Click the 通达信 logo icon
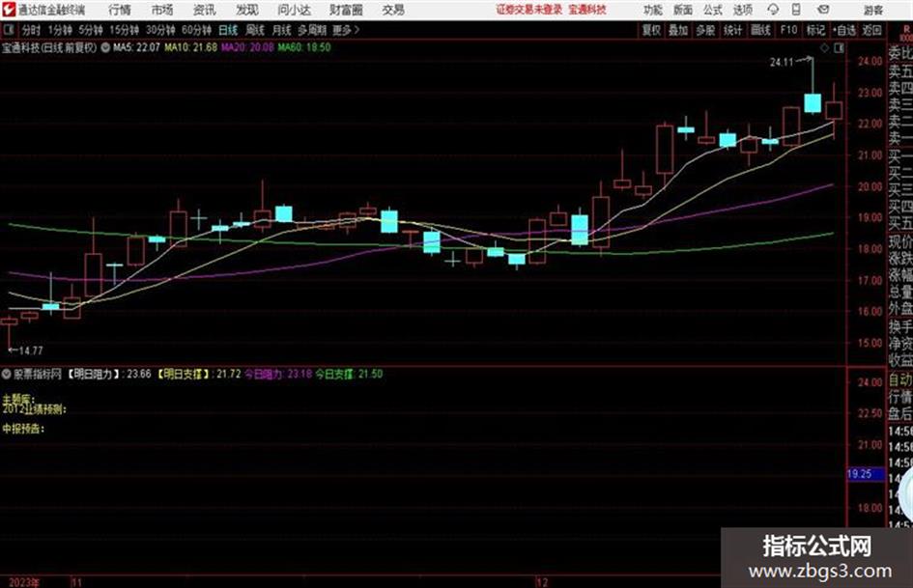Image resolution: width=913 pixels, height=588 pixels. (9, 10)
